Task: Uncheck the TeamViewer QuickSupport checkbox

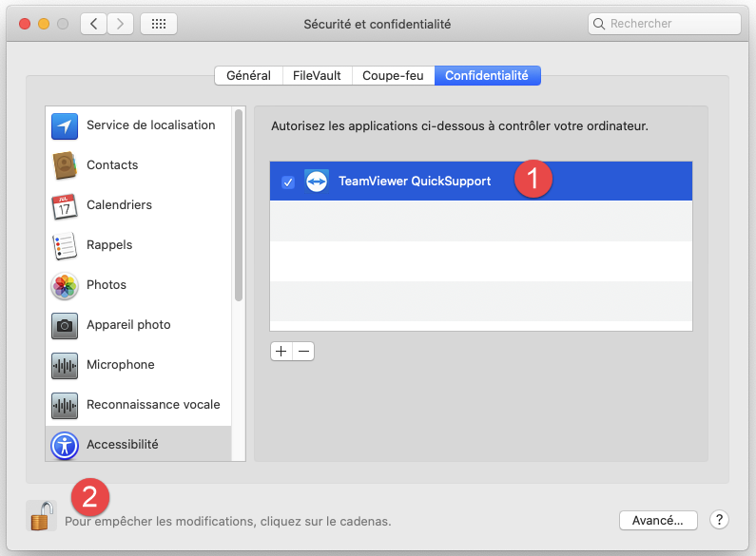Action: coord(288,182)
